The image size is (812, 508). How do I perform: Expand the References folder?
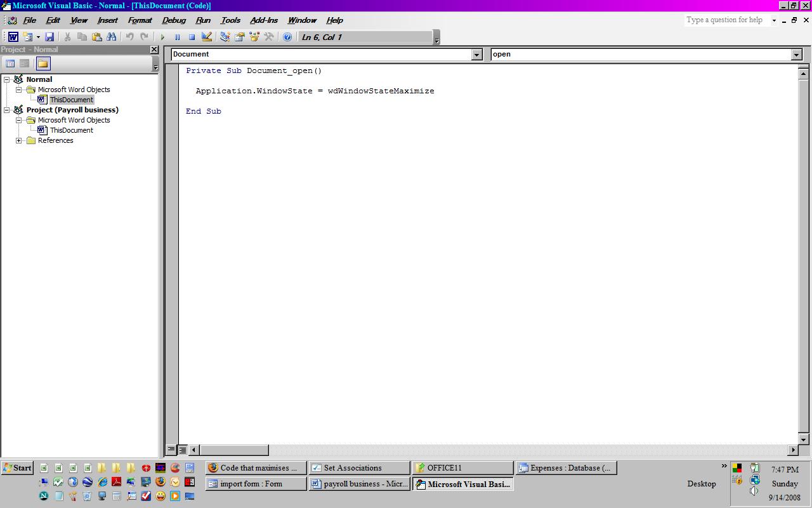[x=19, y=140]
